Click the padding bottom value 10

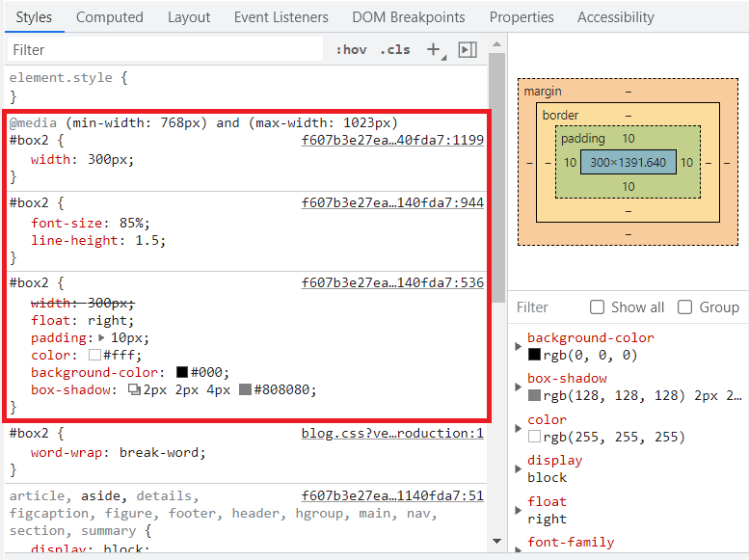coord(629,186)
